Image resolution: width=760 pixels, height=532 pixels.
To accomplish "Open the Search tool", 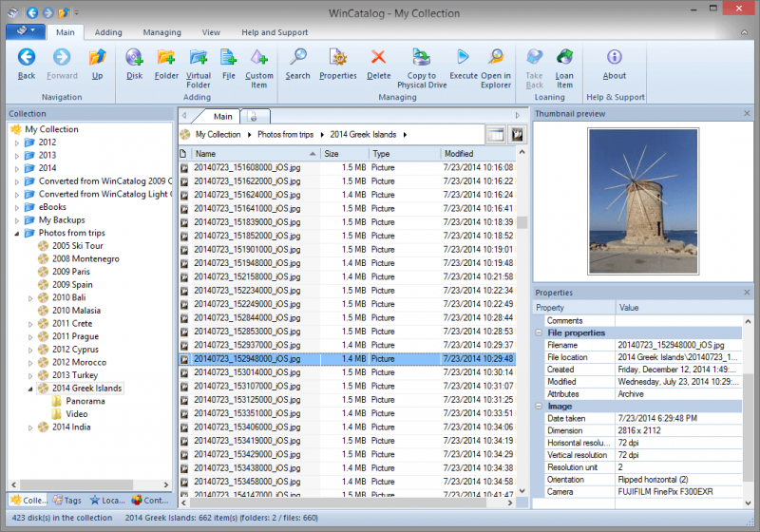I will tap(297, 64).
